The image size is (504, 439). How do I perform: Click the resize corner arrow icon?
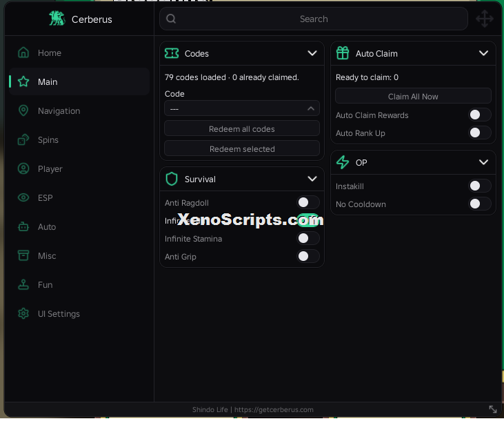(x=493, y=409)
